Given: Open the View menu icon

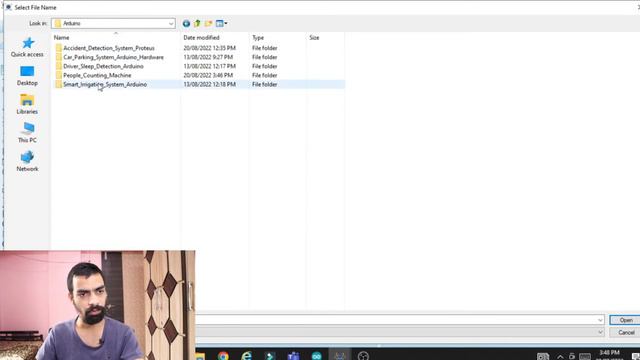Looking at the screenshot, I should [221, 23].
